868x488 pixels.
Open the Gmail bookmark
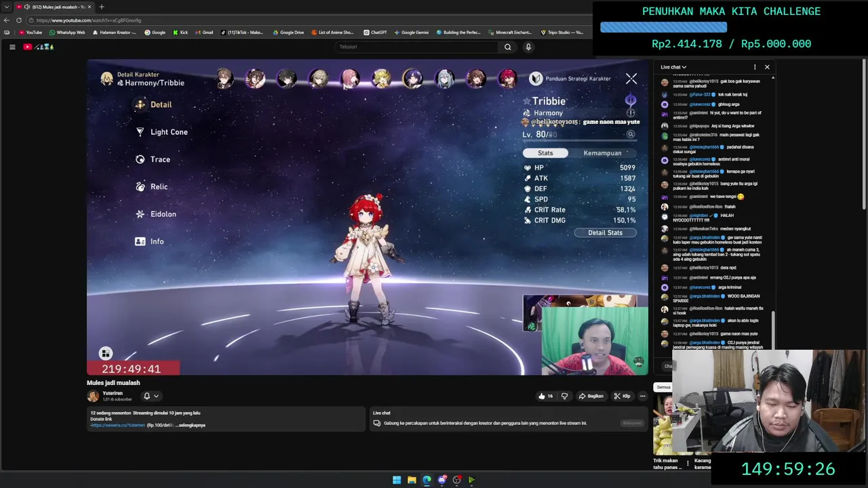[x=204, y=33]
